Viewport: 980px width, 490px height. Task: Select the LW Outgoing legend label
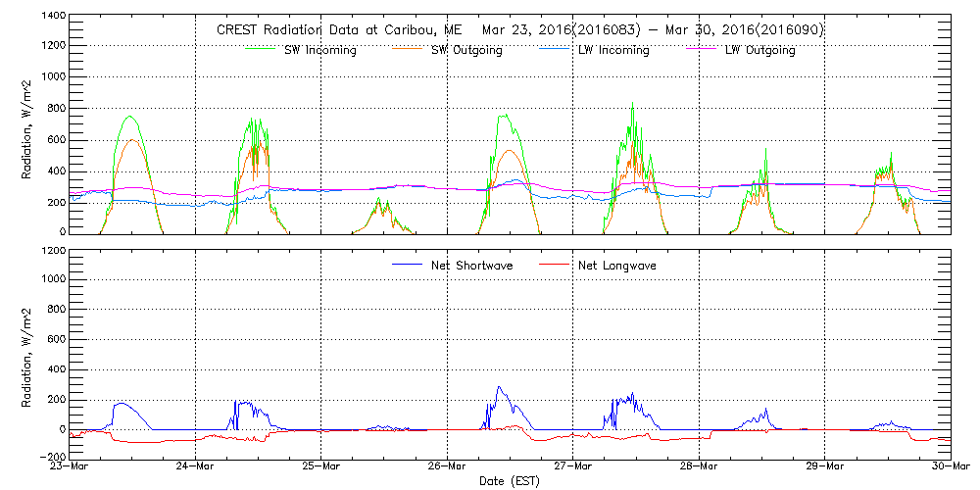click(759, 51)
